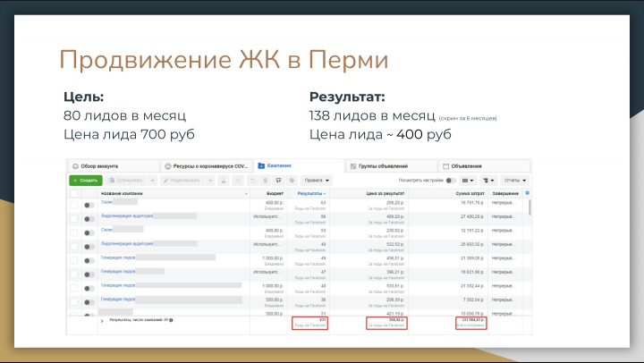This screenshot has height=363, width=644.
Task: Toggle the Посмотреть настройки switch
Action: [451, 181]
